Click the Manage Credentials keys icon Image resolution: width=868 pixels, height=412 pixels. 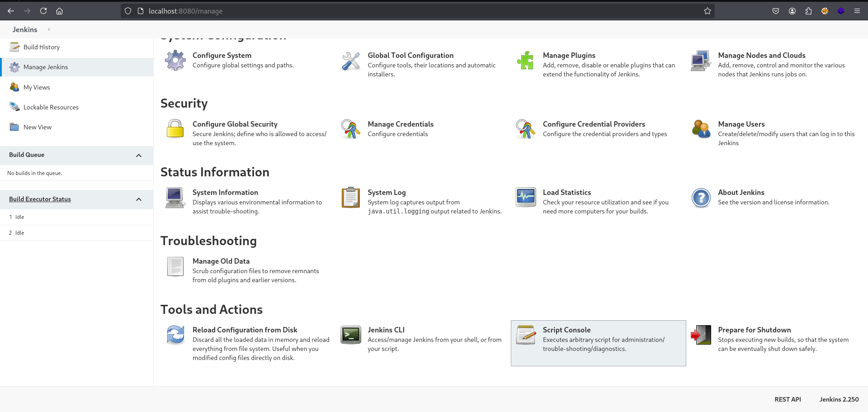351,129
